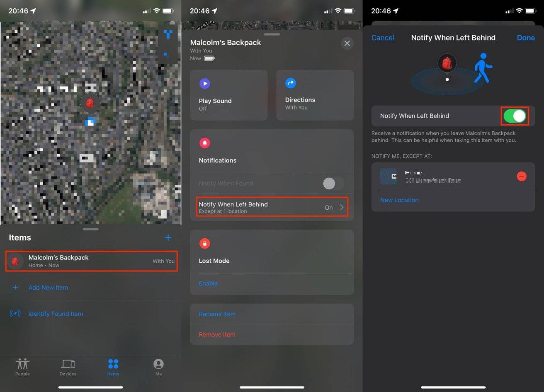This screenshot has width=544, height=392.
Task: Switch to the Devices tab
Action: [68, 367]
